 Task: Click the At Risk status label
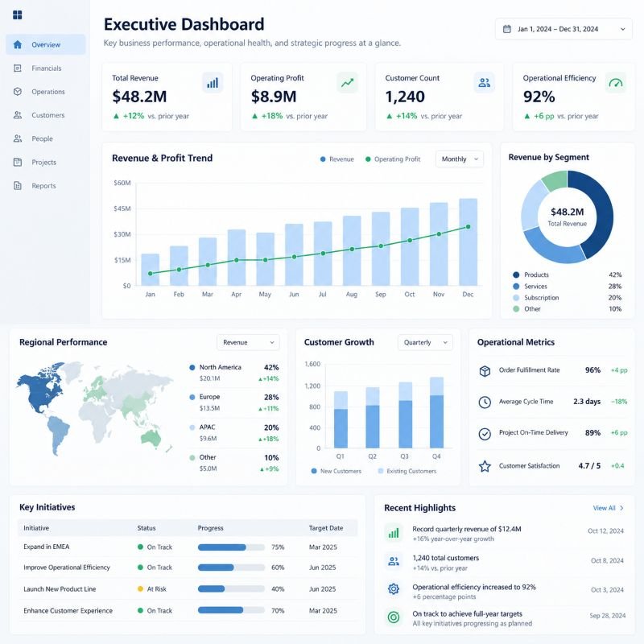pyautogui.click(x=156, y=589)
